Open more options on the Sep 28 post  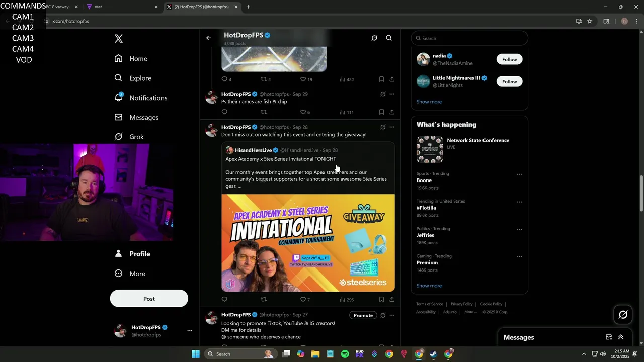[392, 127]
